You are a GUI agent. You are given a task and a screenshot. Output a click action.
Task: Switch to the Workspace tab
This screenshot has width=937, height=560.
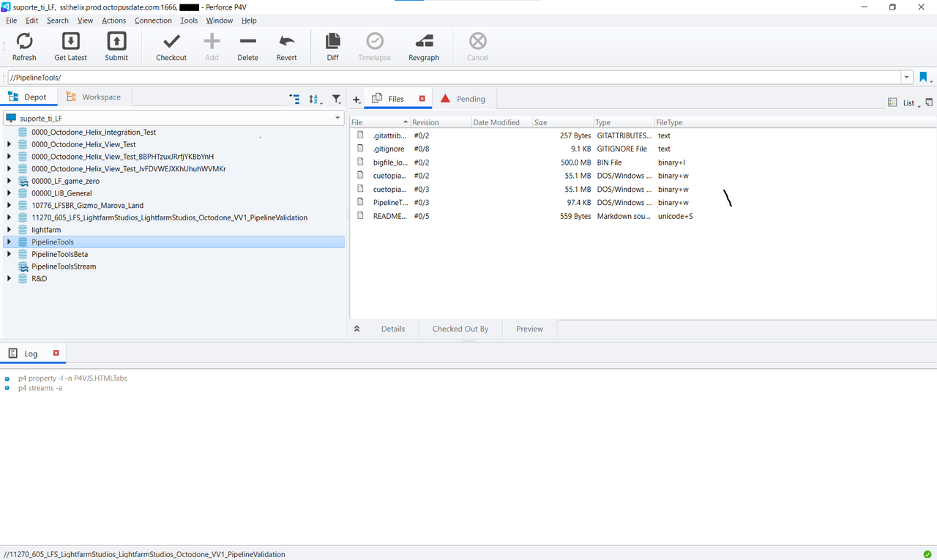pyautogui.click(x=94, y=97)
